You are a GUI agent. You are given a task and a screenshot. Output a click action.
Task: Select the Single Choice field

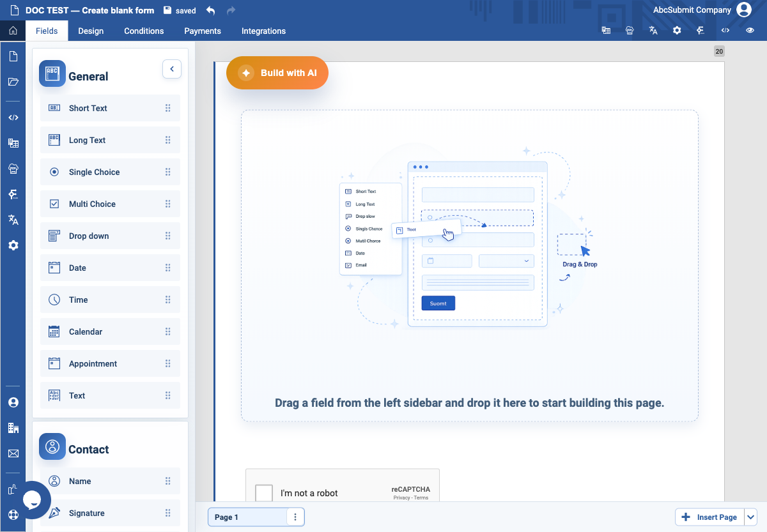tap(110, 172)
